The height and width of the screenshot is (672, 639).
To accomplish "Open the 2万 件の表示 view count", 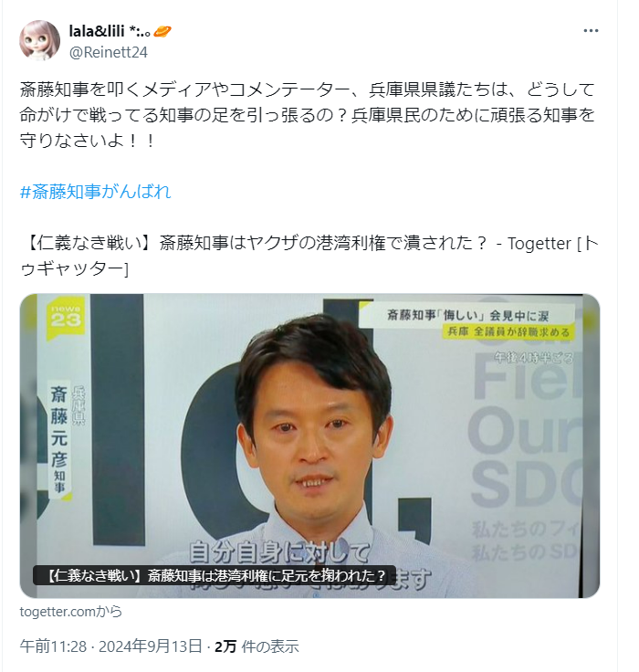I will pos(257,646).
